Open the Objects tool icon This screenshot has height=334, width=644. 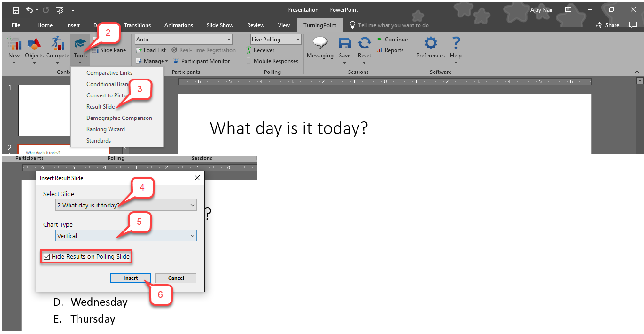pyautogui.click(x=34, y=44)
